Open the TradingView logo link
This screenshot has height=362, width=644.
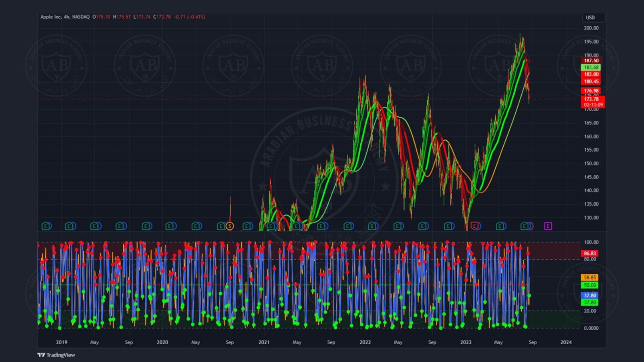56,355
